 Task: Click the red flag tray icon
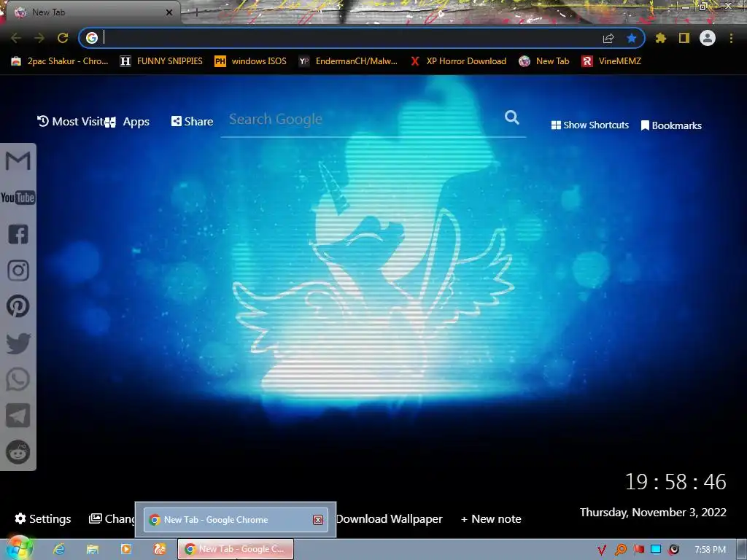pos(638,550)
